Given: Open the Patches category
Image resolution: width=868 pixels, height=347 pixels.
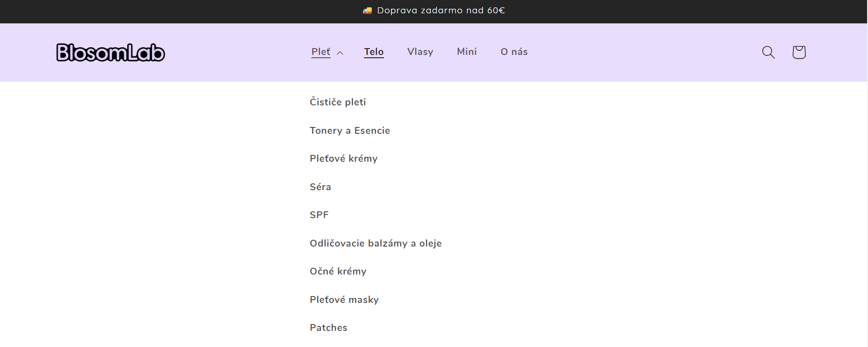Looking at the screenshot, I should [x=328, y=328].
